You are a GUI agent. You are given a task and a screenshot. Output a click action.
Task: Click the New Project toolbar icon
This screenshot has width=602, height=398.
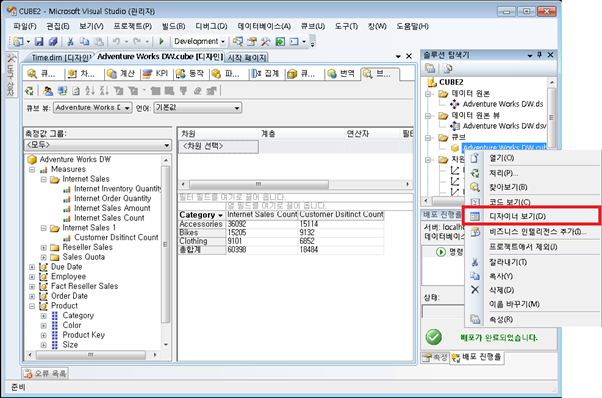tap(18, 41)
